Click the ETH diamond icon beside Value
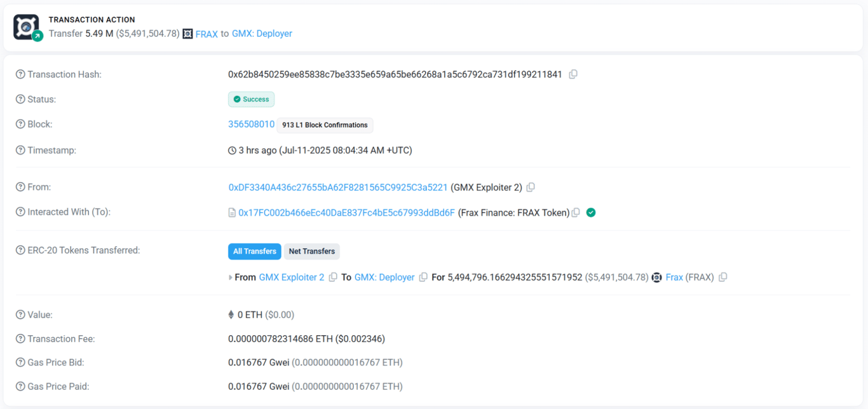This screenshot has width=868, height=409. point(231,314)
